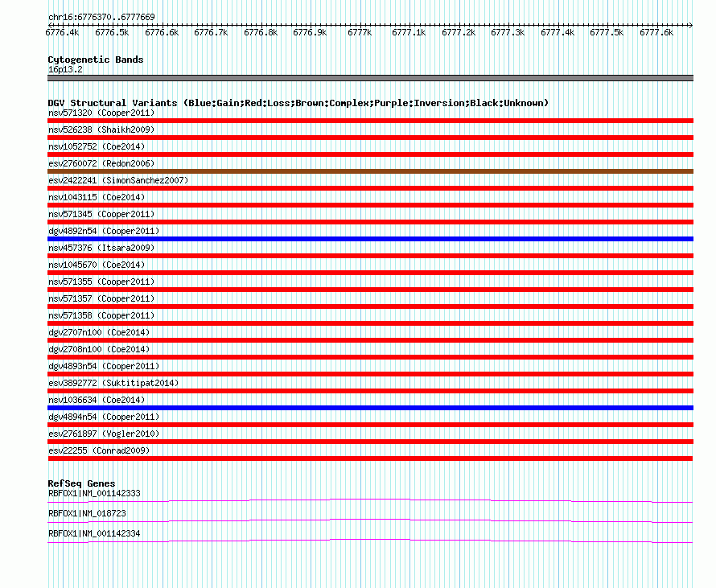
Task: Click the magenta gene line under NM_018723
Action: 370,521
